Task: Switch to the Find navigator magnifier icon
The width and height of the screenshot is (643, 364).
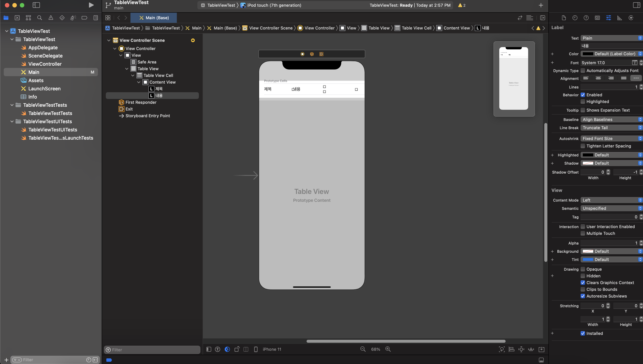Action: 39,18
